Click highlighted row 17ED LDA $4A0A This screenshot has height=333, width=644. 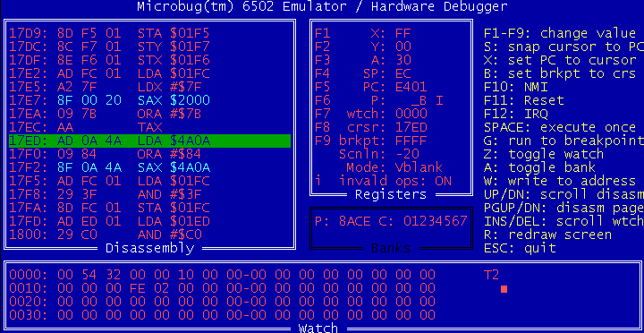click(x=150, y=141)
